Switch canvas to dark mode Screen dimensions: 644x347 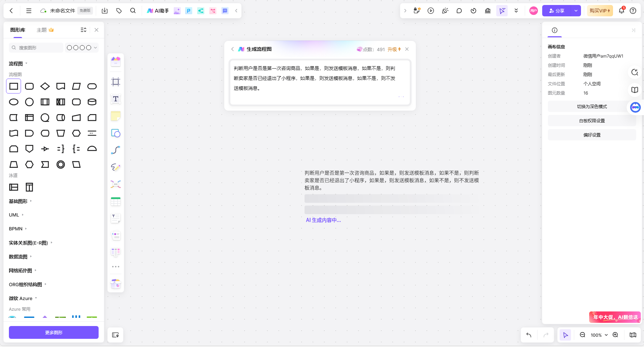click(592, 107)
